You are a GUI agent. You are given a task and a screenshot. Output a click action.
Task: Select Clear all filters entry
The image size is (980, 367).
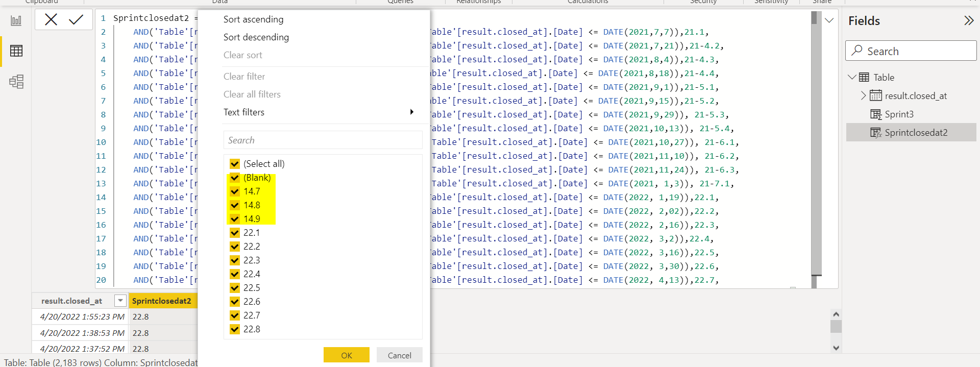coord(252,94)
